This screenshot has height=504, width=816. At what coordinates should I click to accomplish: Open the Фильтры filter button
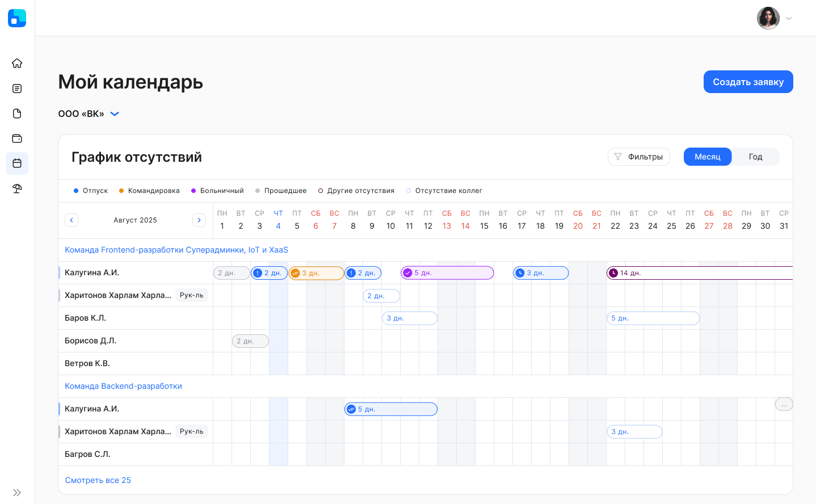(x=638, y=157)
